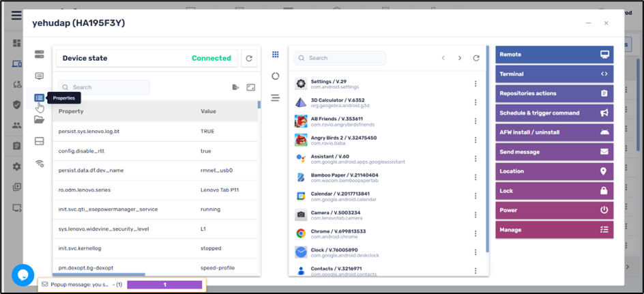Screen dimensions: 644x294
Task: Refresh the applications list
Action: 476,59
